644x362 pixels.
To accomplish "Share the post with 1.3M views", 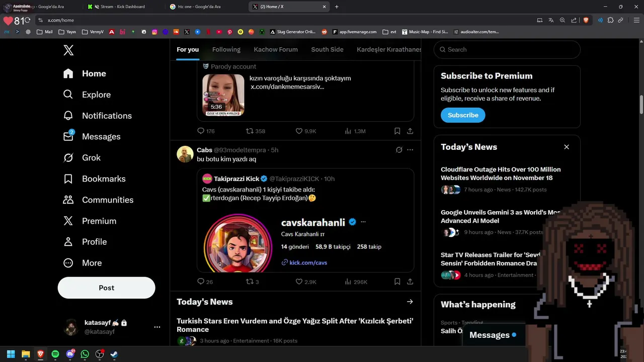I will 410,131.
